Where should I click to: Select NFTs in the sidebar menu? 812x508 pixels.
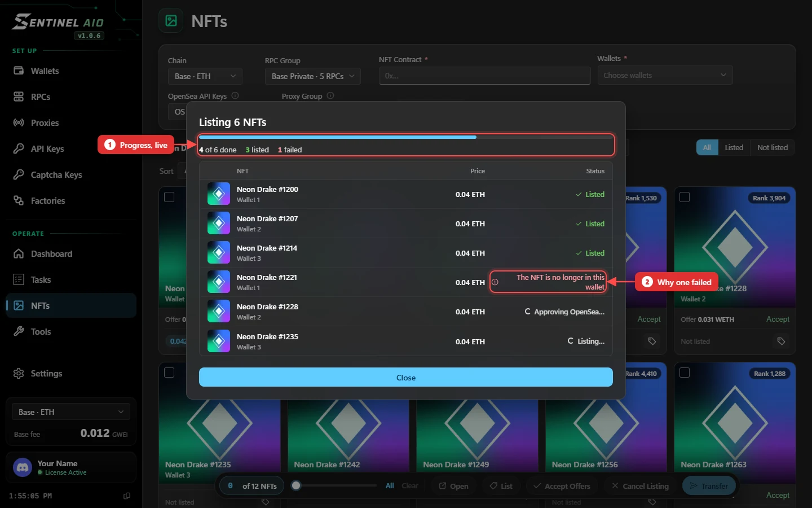click(x=71, y=306)
